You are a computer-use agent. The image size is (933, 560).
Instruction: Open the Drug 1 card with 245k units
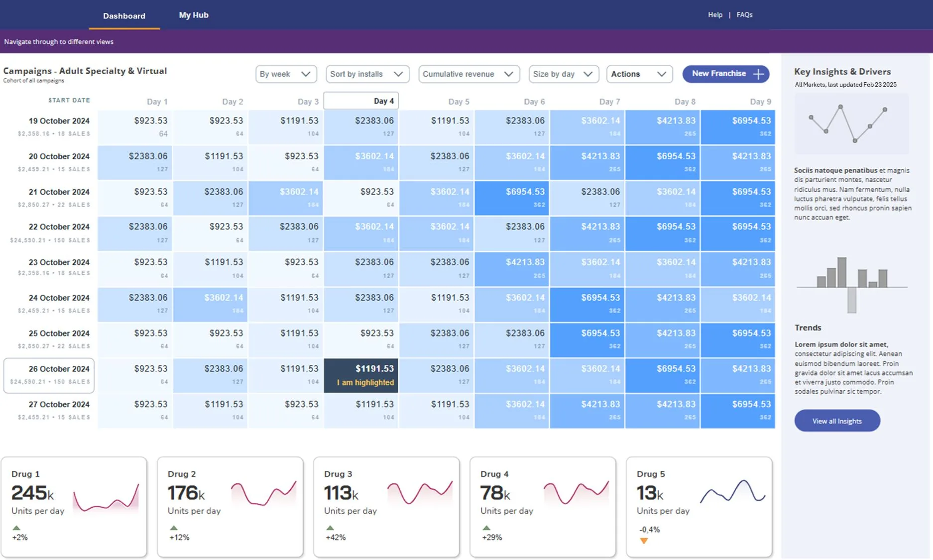point(74,507)
